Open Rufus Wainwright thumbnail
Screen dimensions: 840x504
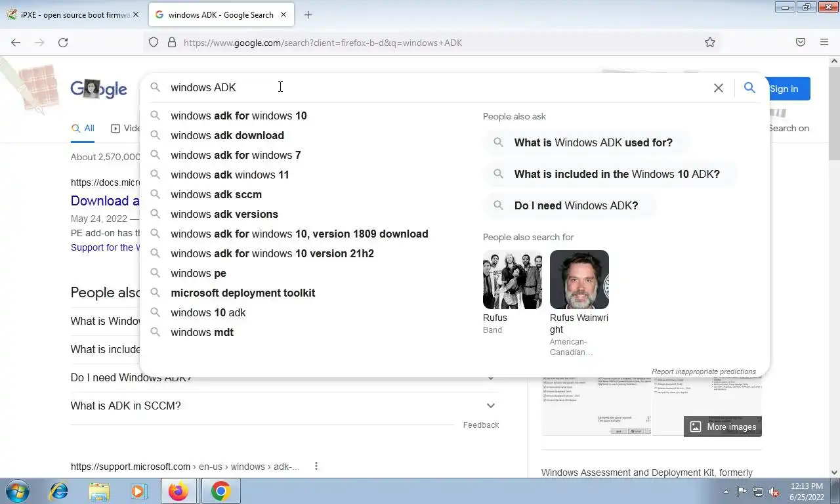[x=579, y=280]
